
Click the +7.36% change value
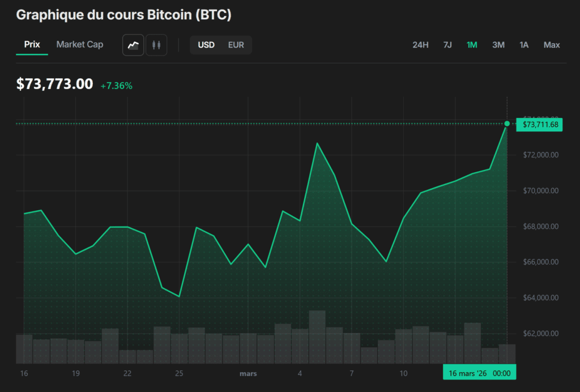pos(117,86)
